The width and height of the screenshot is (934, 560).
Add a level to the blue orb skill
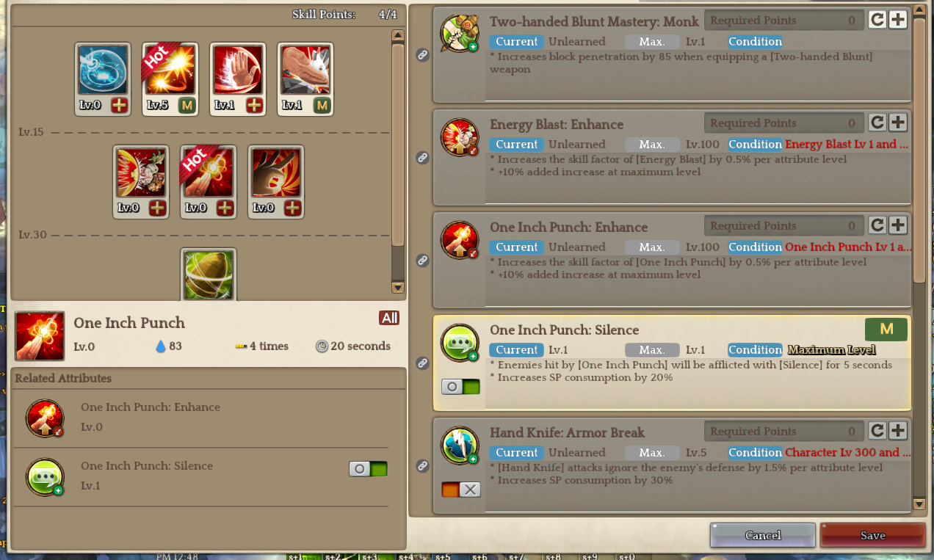click(120, 106)
